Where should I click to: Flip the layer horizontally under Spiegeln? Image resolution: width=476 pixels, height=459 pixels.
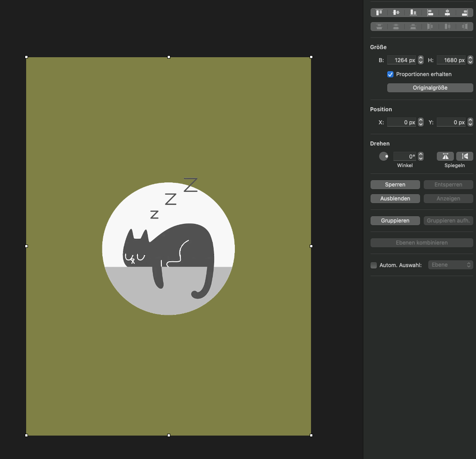pos(445,156)
